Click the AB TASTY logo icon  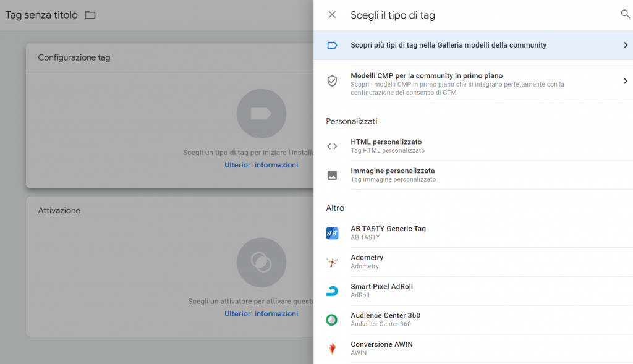pos(332,233)
